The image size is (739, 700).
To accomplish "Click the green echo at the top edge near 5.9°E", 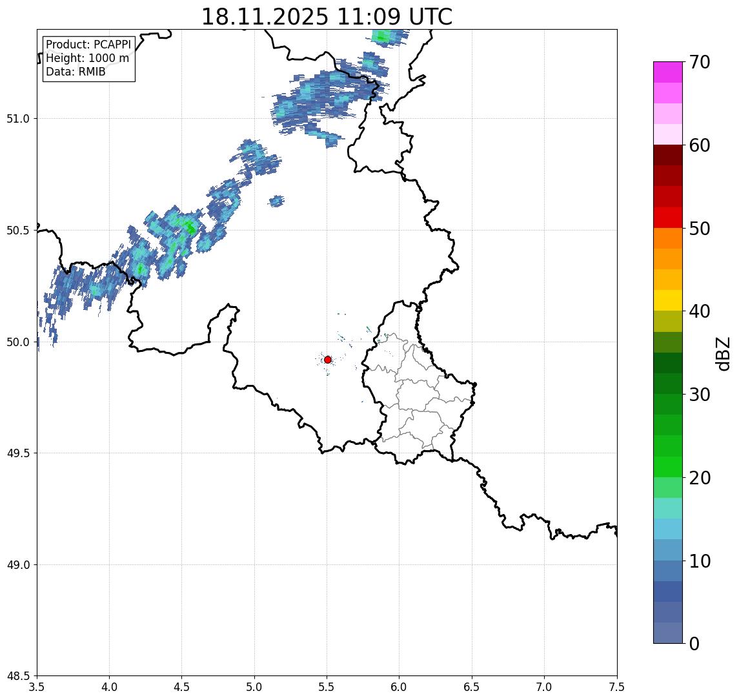I will click(383, 36).
